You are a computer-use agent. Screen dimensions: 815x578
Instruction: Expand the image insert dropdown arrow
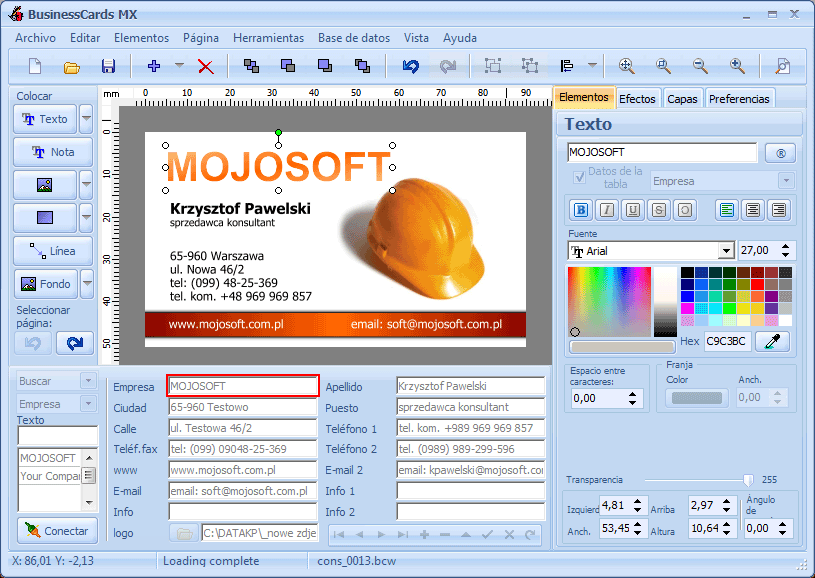86,185
